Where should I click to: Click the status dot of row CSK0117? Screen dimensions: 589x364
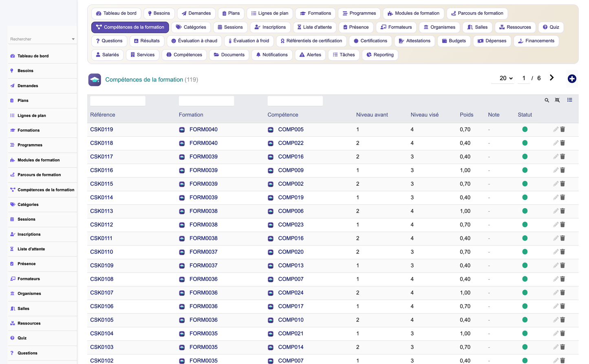525,157
